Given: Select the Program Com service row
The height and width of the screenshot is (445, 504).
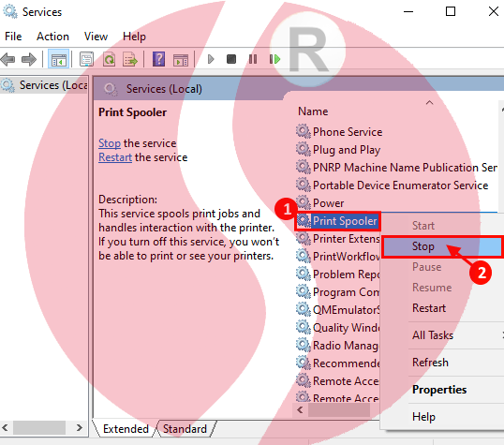Looking at the screenshot, I should tap(337, 292).
